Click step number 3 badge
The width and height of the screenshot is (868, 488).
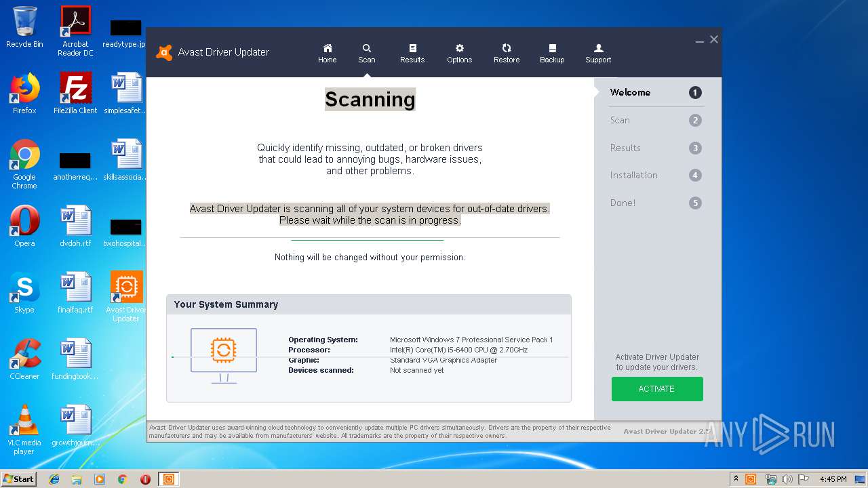[x=695, y=148]
